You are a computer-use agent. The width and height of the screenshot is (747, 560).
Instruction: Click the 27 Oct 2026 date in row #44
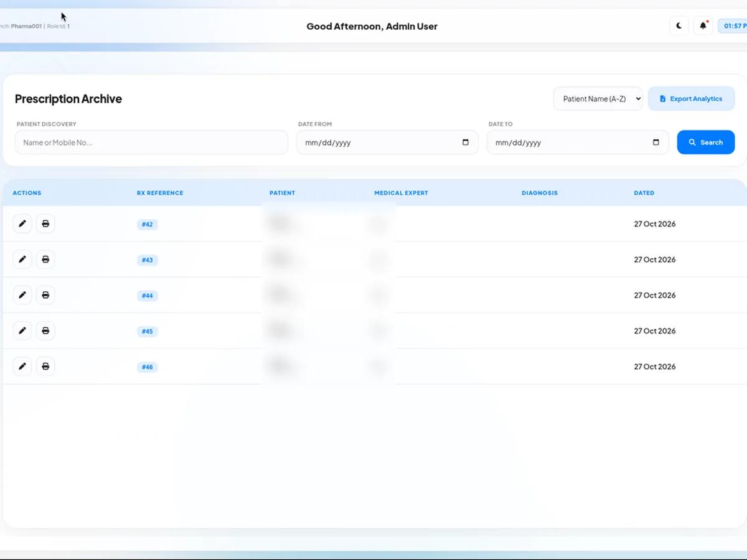(x=655, y=296)
